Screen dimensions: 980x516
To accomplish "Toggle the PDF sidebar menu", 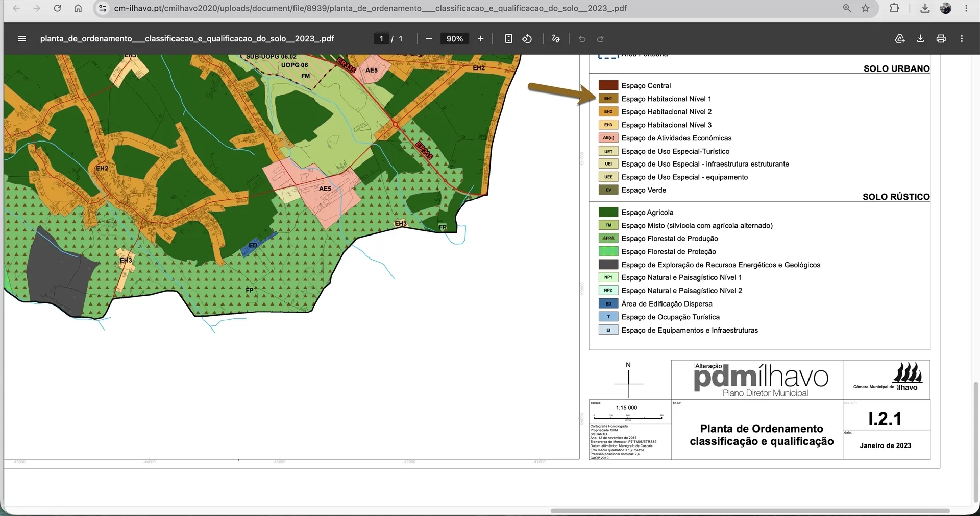I will [21, 39].
